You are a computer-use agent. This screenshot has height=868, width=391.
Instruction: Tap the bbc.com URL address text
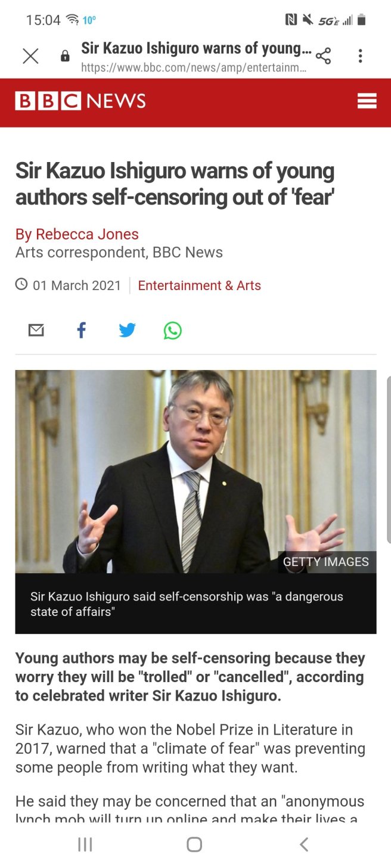(x=194, y=68)
